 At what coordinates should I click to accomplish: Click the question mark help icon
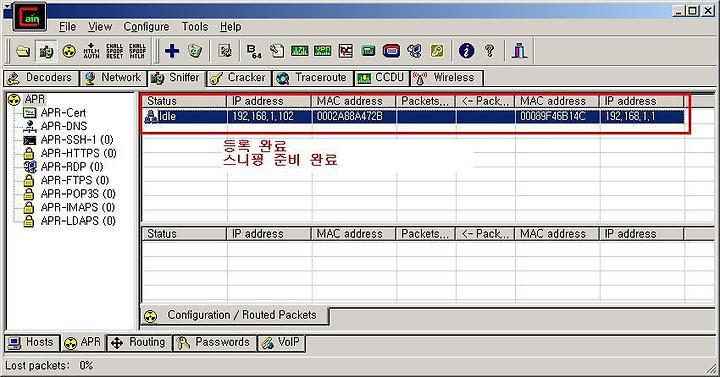(x=489, y=51)
